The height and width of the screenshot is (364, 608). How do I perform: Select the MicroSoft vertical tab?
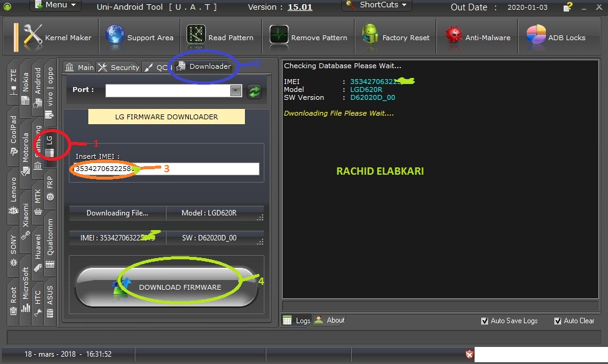[25, 289]
